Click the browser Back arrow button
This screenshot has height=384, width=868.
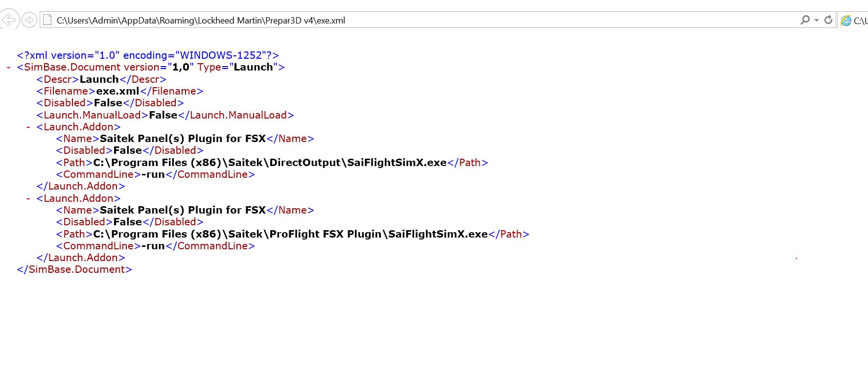coord(9,20)
